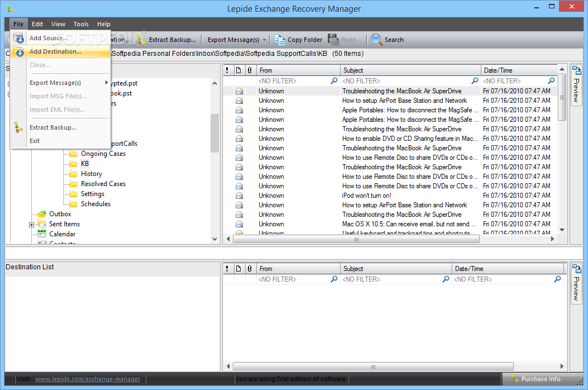This screenshot has height=390, width=588.
Task: Click source list horizontal scroll right arrow
Action: [552, 239]
